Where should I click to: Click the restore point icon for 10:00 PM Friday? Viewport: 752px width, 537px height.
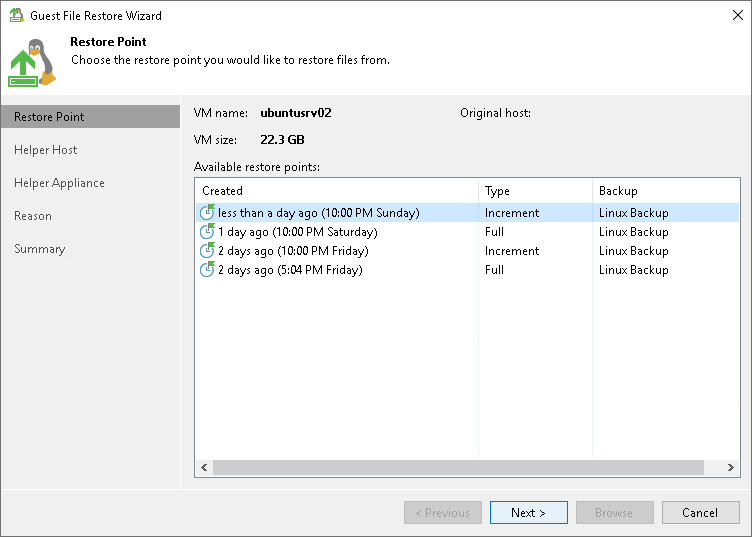[207, 250]
